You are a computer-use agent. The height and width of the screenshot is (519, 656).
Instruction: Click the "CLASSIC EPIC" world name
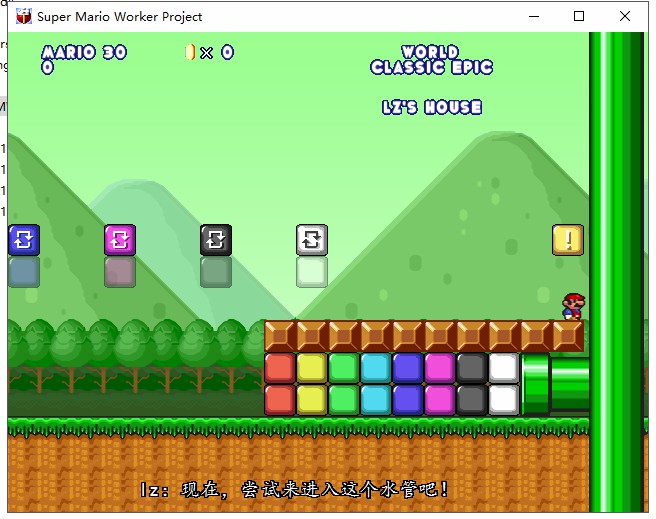[x=431, y=67]
